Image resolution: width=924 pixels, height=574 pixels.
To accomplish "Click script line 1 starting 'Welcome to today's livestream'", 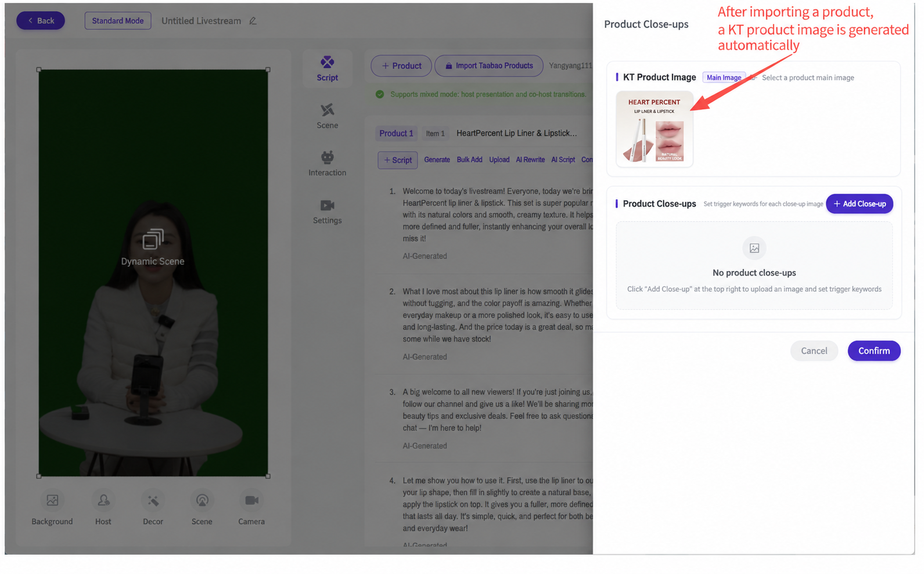I will click(498, 215).
